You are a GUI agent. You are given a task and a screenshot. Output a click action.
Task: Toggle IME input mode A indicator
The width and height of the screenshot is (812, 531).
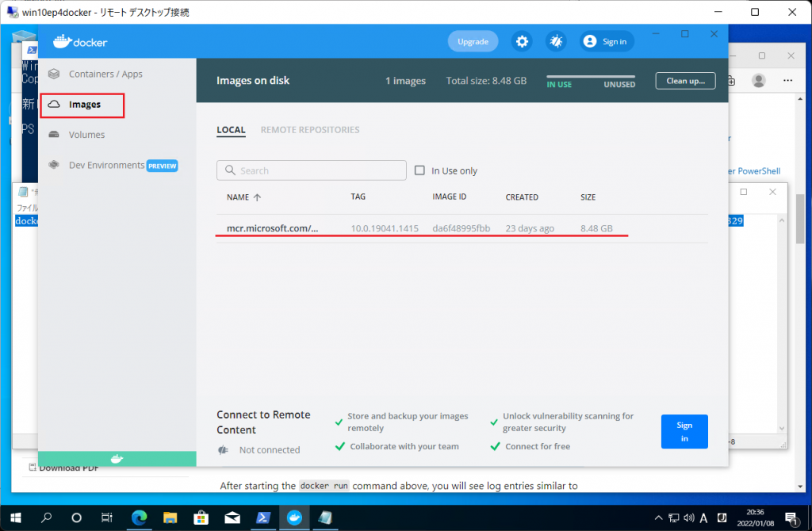704,518
